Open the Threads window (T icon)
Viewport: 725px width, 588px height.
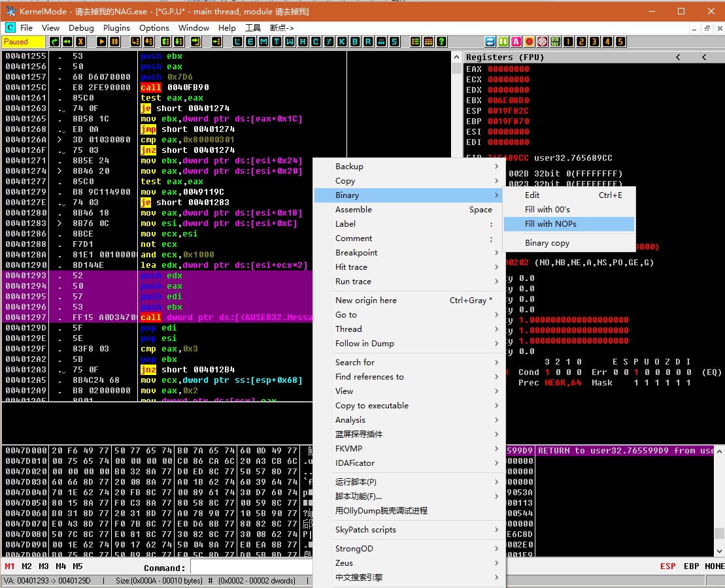tap(277, 42)
